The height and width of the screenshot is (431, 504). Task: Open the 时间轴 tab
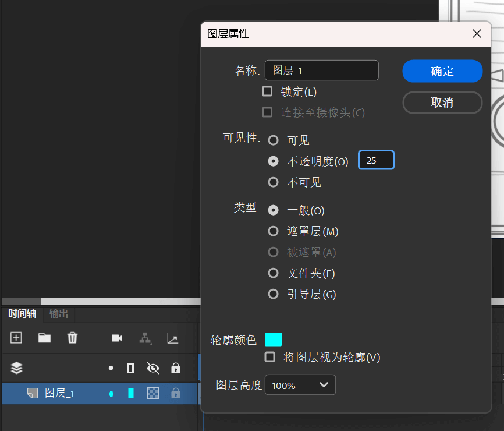pyautogui.click(x=22, y=313)
